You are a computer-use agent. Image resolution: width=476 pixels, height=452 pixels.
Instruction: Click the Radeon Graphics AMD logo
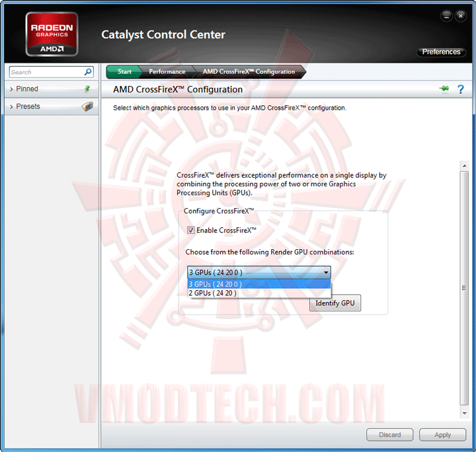(x=52, y=34)
